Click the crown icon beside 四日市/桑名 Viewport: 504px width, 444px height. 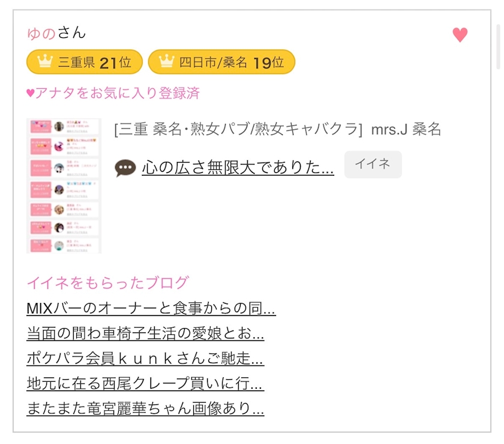(x=166, y=62)
